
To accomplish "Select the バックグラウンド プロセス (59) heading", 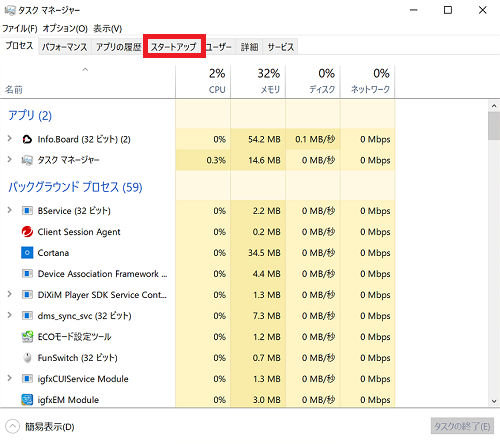I will (x=75, y=187).
